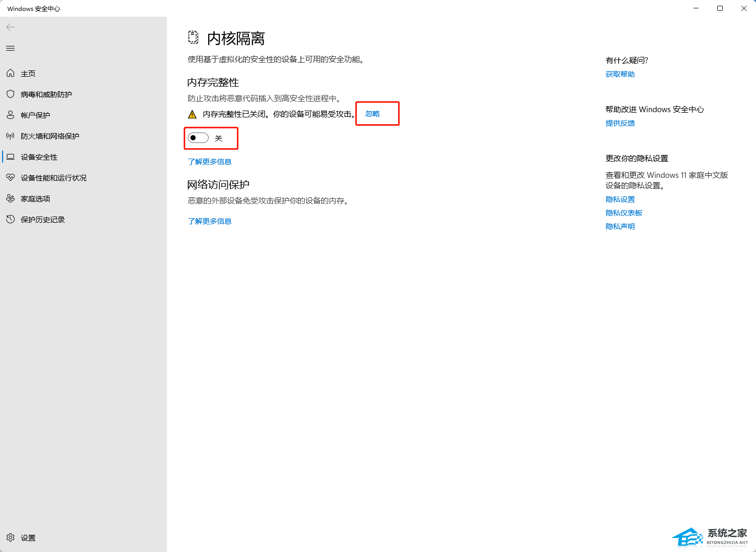Toggle the memory integrity switch

pos(198,138)
